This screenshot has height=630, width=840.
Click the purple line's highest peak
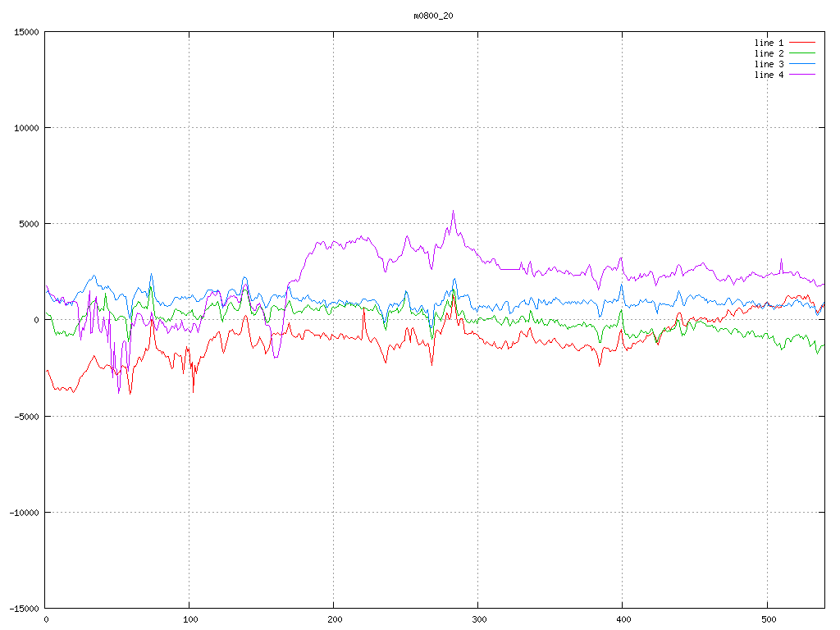453,211
